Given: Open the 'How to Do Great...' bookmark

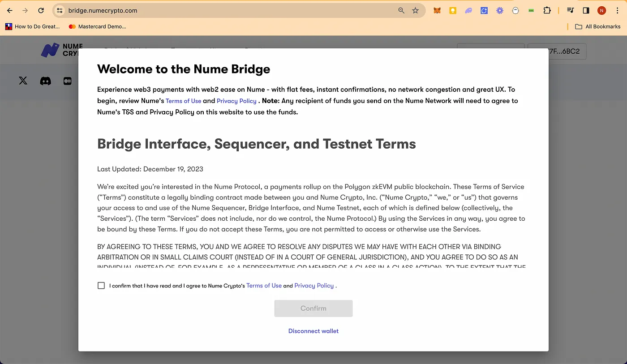Looking at the screenshot, I should tap(33, 26).
